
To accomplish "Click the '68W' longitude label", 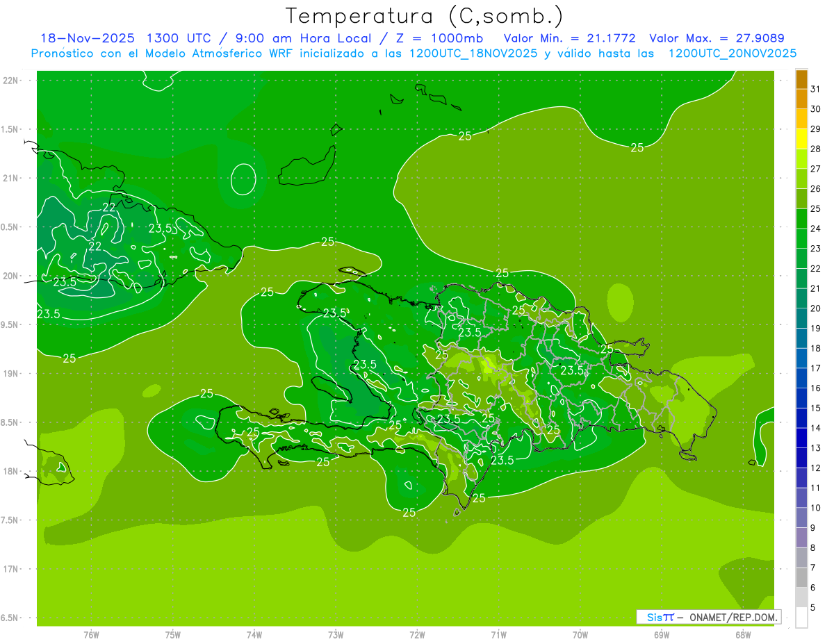I will pos(742,635).
